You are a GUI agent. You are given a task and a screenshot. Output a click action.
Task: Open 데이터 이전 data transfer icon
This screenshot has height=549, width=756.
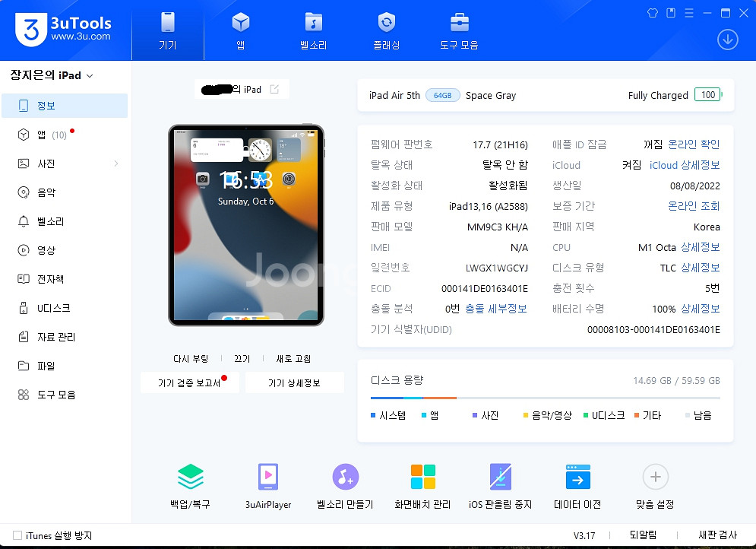tap(577, 477)
